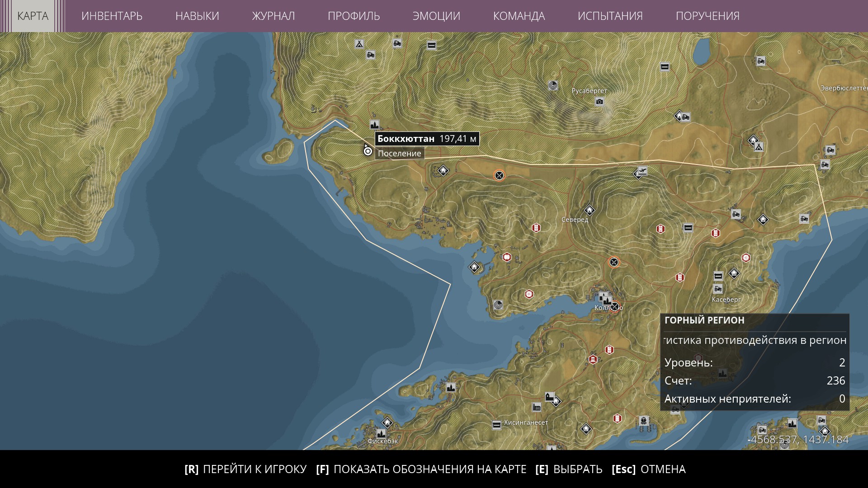Select the red hexagon marker left of Северед
The width and height of the screenshot is (868, 488).
coord(536,227)
